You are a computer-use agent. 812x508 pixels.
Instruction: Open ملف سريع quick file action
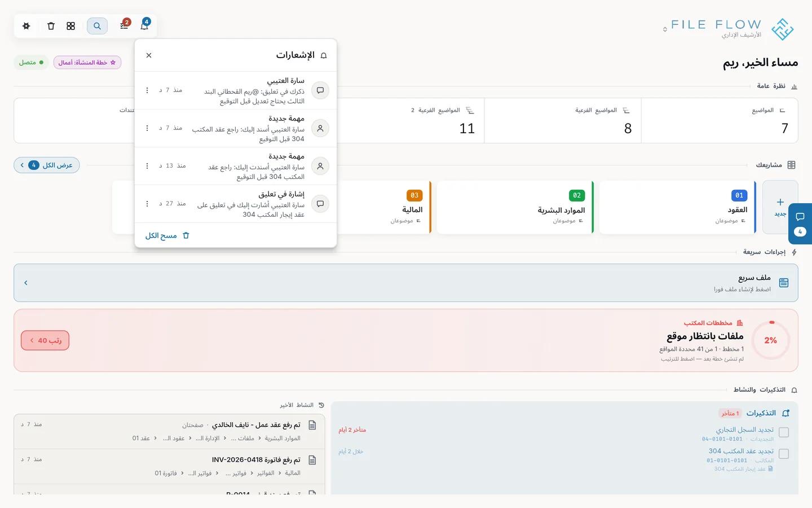406,283
